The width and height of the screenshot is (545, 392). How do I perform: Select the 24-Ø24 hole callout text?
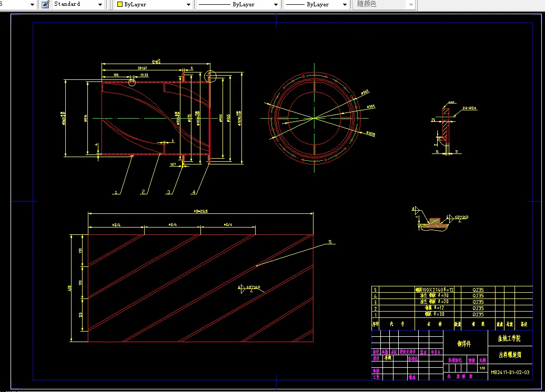[x=470, y=108]
